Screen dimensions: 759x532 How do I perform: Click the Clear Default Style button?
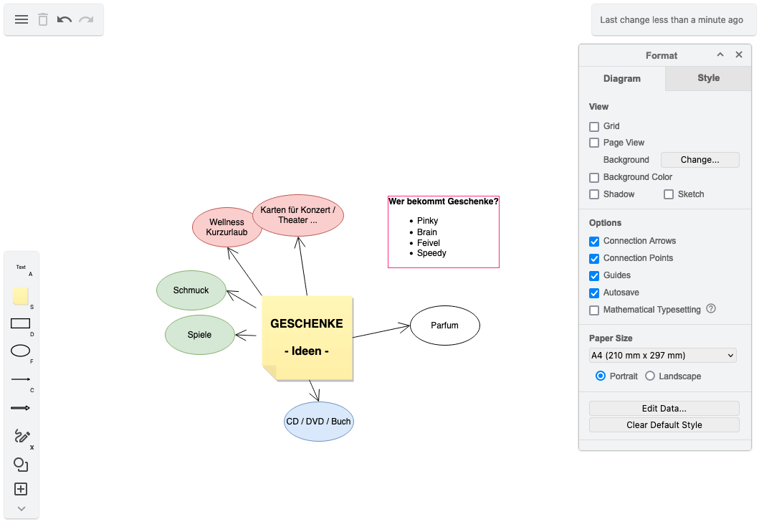pyautogui.click(x=664, y=424)
